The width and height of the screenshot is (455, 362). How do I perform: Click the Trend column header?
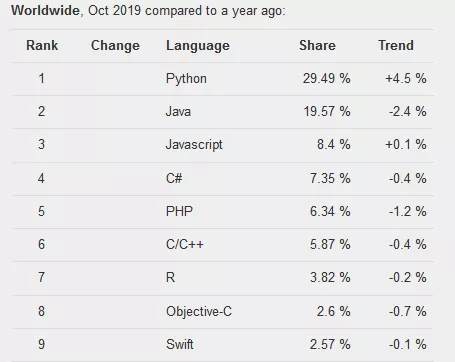(396, 45)
